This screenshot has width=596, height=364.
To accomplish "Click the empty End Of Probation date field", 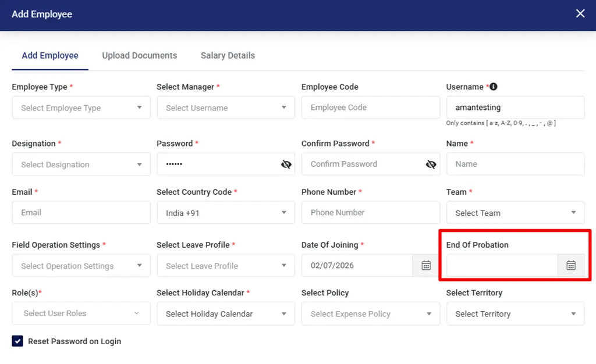I will [502, 265].
